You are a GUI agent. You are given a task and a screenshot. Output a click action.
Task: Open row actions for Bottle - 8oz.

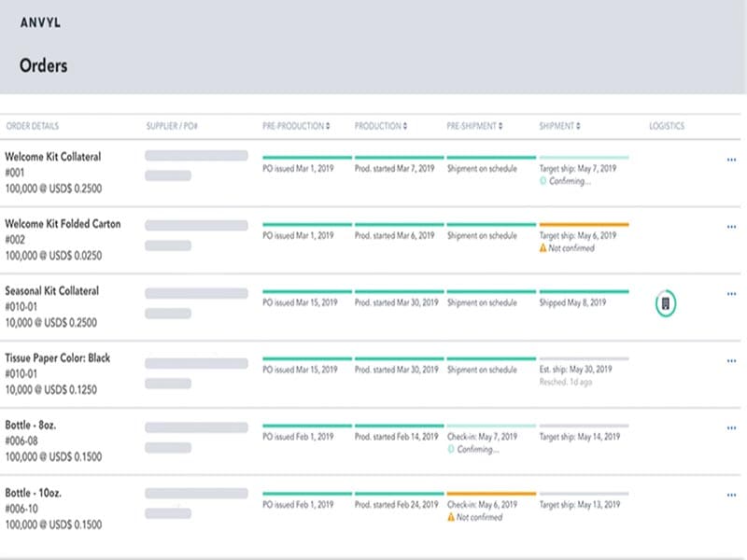pyautogui.click(x=731, y=428)
